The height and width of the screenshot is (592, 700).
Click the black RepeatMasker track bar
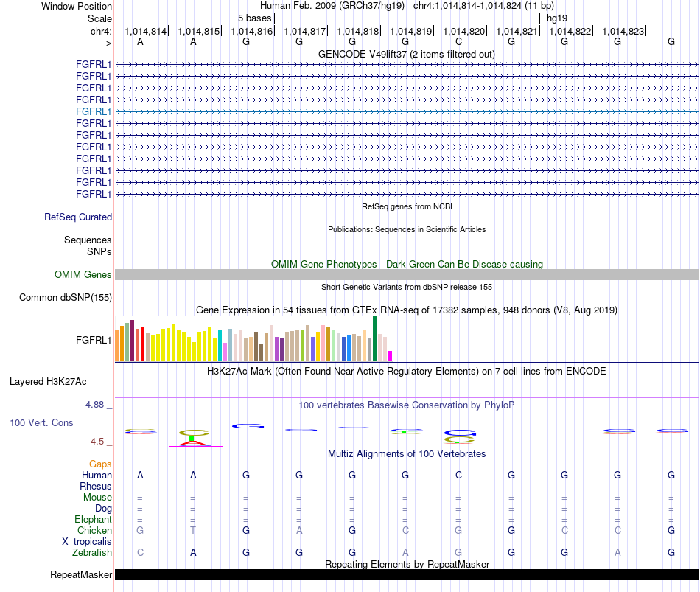(407, 574)
